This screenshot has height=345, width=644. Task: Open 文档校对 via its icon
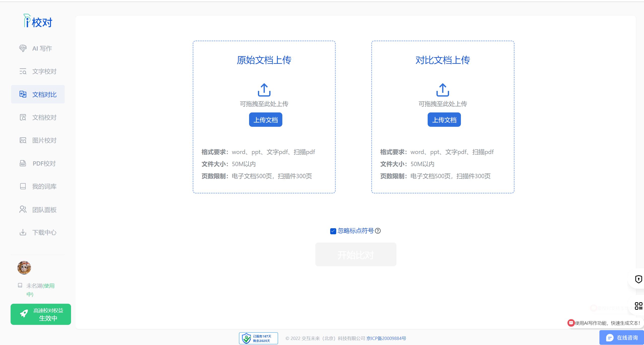(23, 118)
